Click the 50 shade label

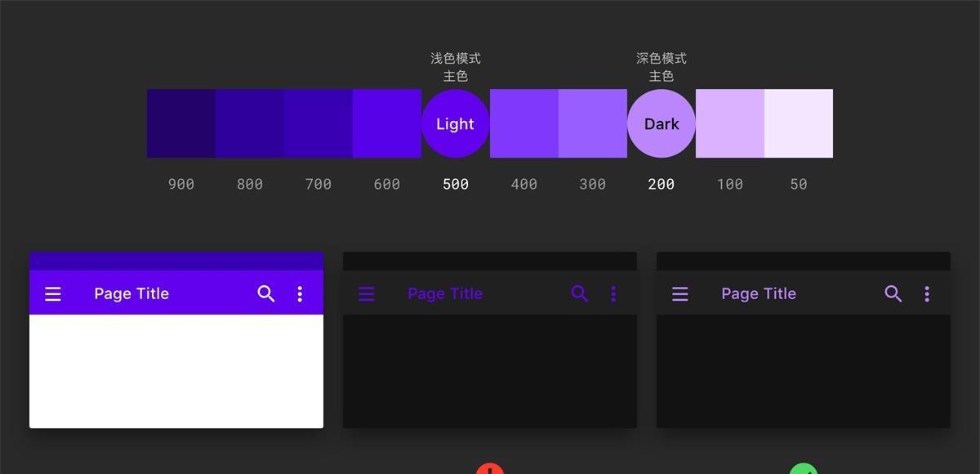(799, 185)
